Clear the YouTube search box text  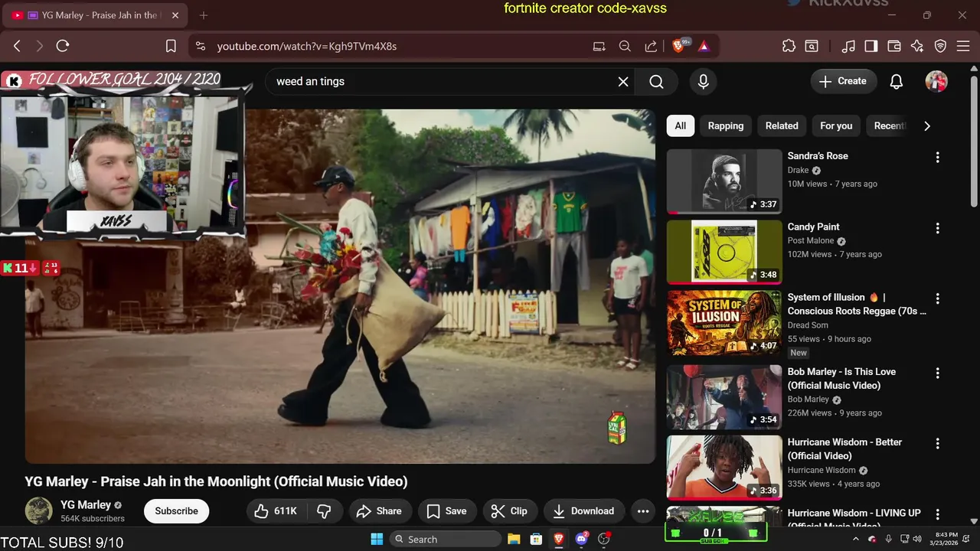[x=623, y=81]
